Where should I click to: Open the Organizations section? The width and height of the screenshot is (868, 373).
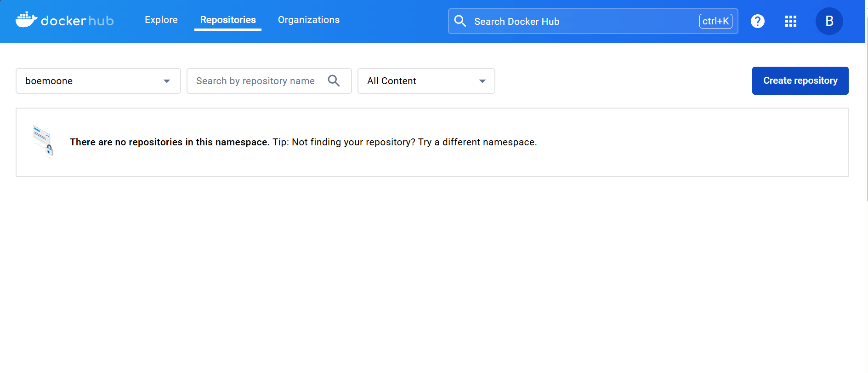(309, 20)
